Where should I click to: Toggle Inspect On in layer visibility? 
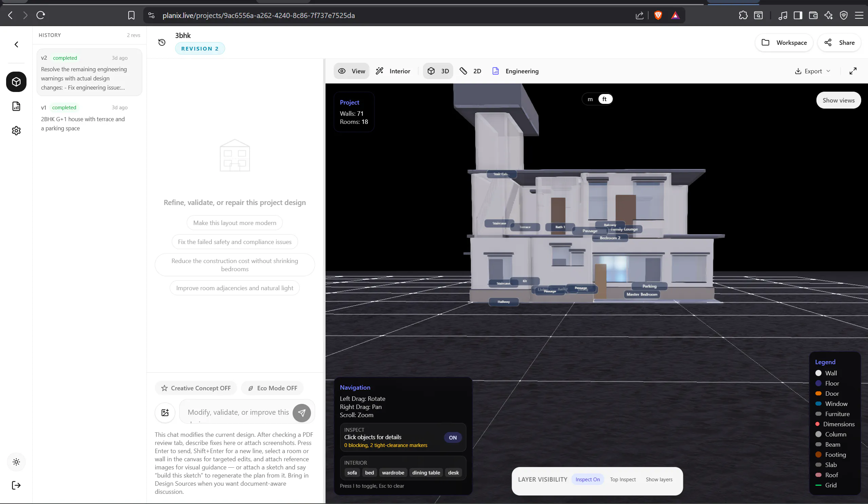[587, 479]
